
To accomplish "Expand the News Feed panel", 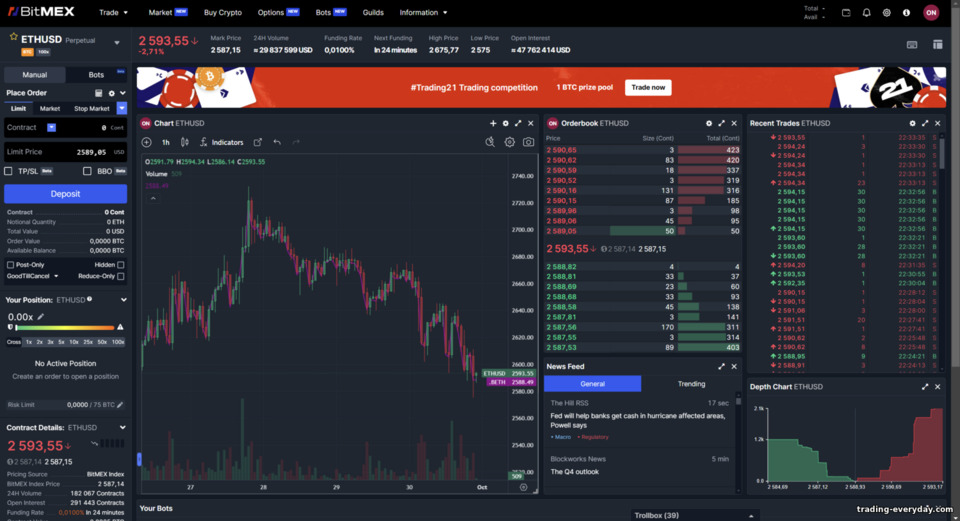I will coord(721,366).
